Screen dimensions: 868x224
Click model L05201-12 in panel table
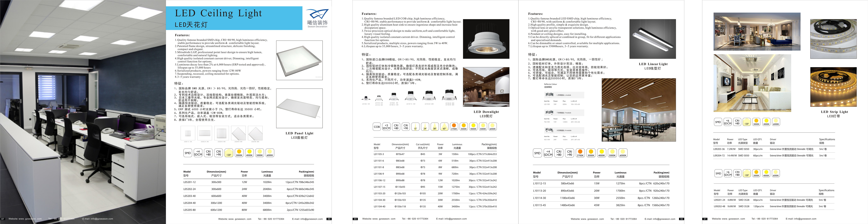pyautogui.click(x=189, y=182)
